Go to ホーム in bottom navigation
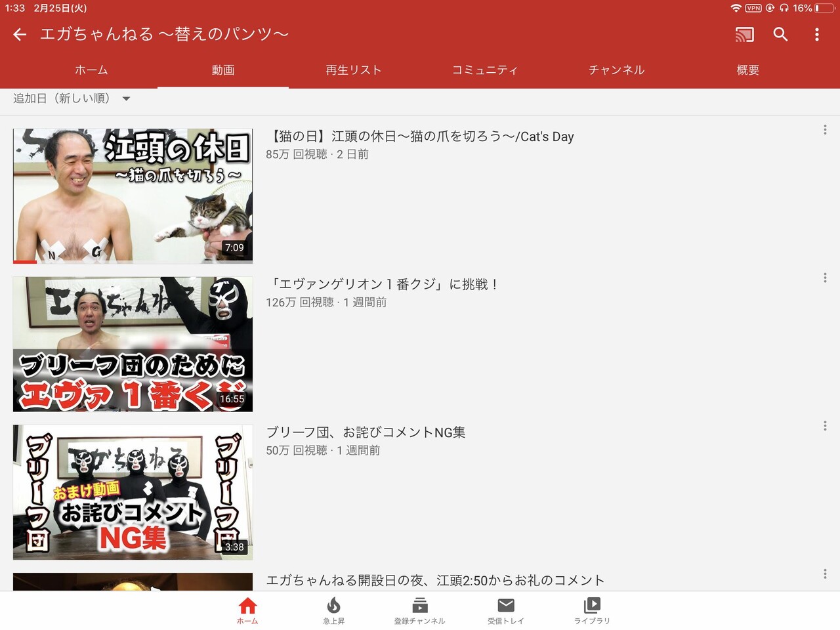 point(247,611)
